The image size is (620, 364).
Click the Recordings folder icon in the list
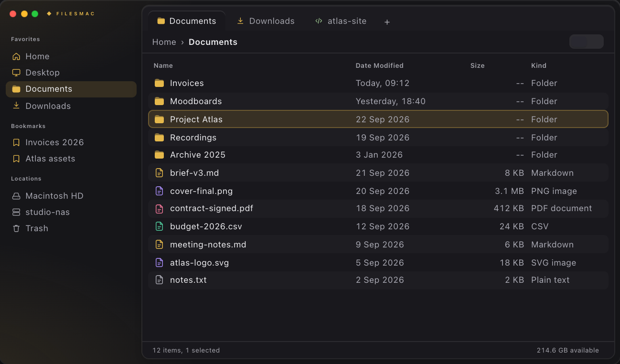click(x=159, y=138)
